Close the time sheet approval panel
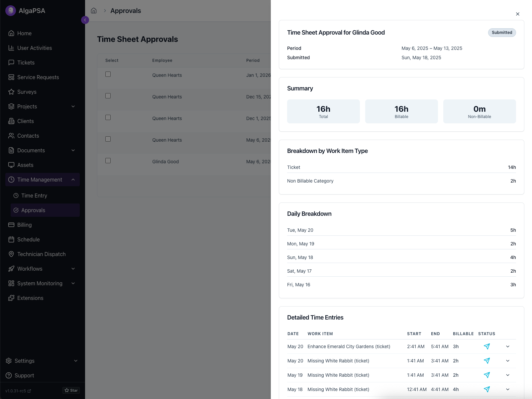532x399 pixels. coord(518,14)
